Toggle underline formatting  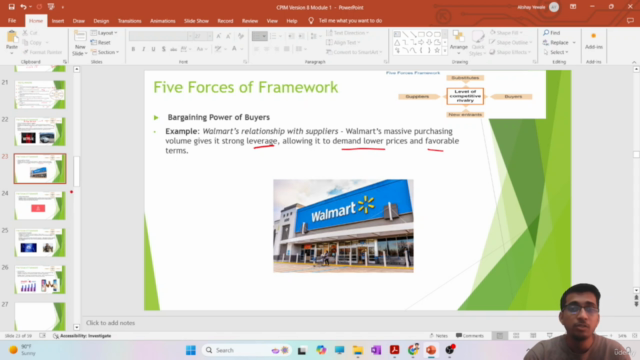(x=153, y=49)
